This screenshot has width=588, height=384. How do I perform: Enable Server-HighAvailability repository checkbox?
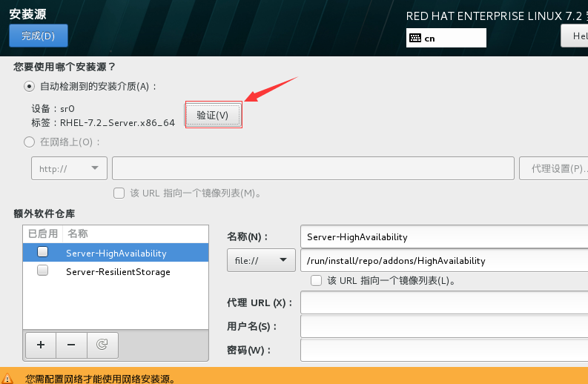tap(43, 251)
